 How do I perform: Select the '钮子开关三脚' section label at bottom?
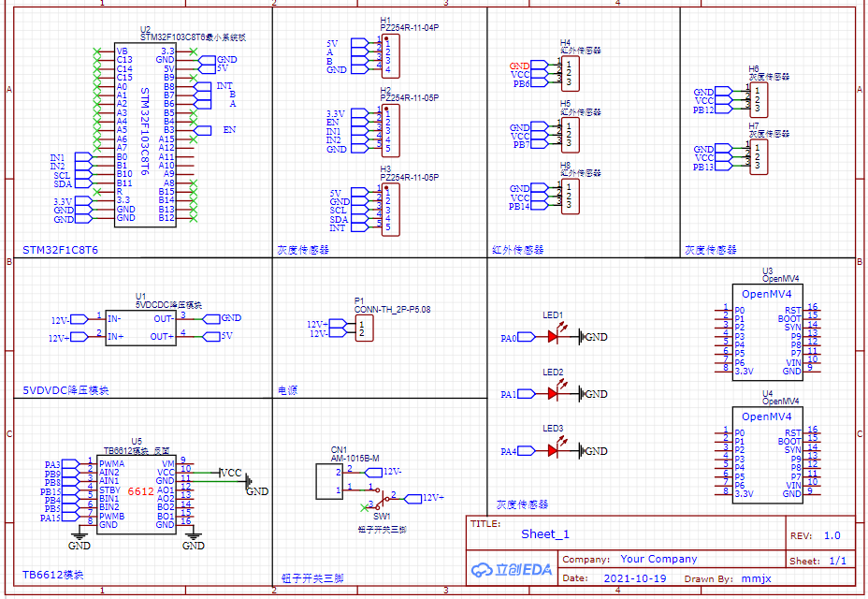(x=312, y=578)
